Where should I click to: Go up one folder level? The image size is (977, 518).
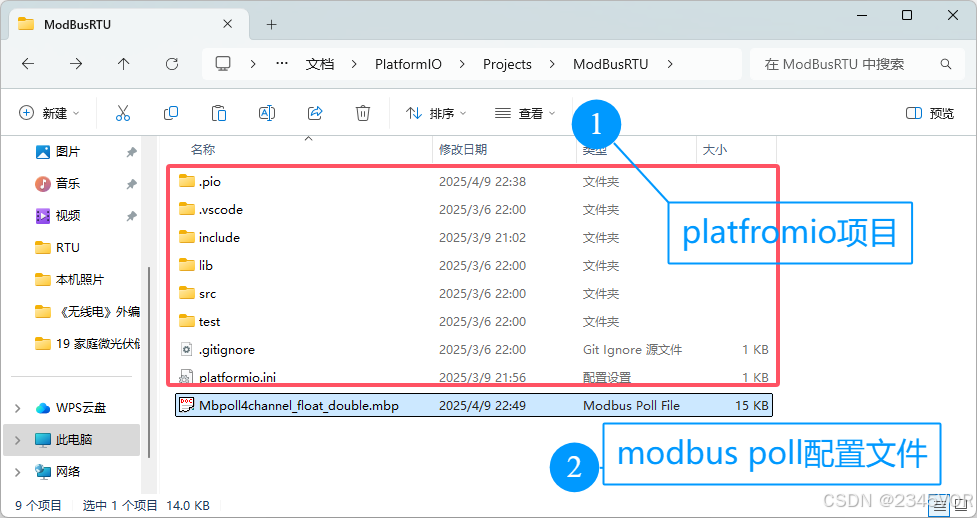[x=124, y=64]
